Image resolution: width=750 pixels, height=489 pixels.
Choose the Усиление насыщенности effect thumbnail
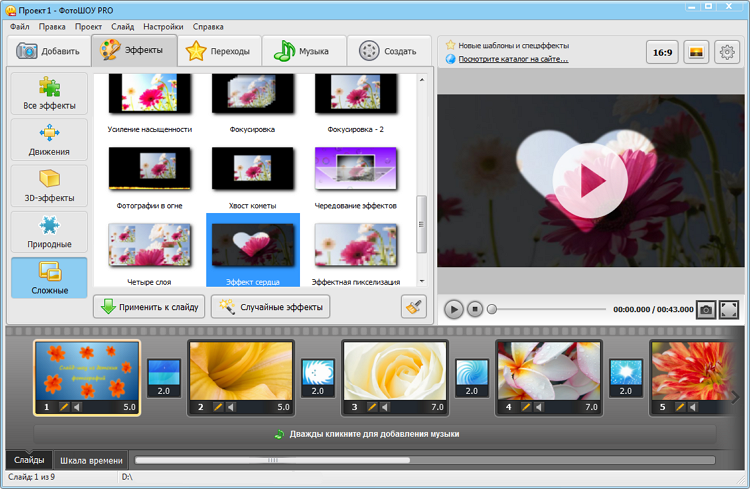[x=150, y=94]
